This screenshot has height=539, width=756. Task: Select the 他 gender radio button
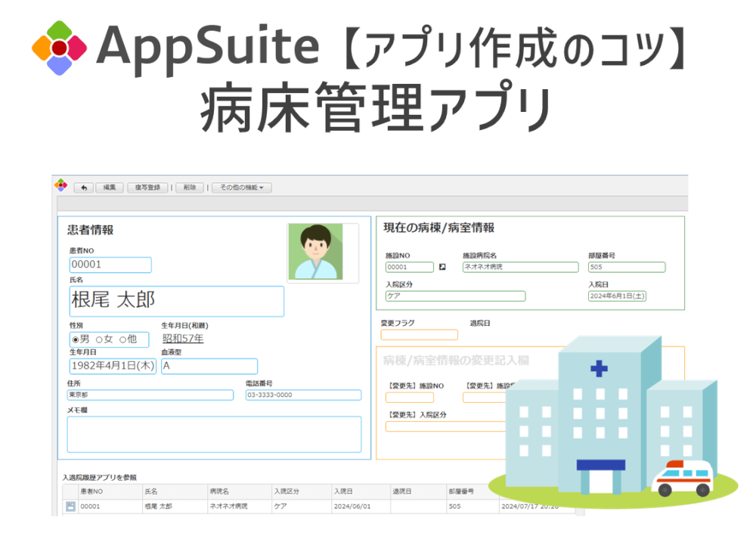click(122, 339)
